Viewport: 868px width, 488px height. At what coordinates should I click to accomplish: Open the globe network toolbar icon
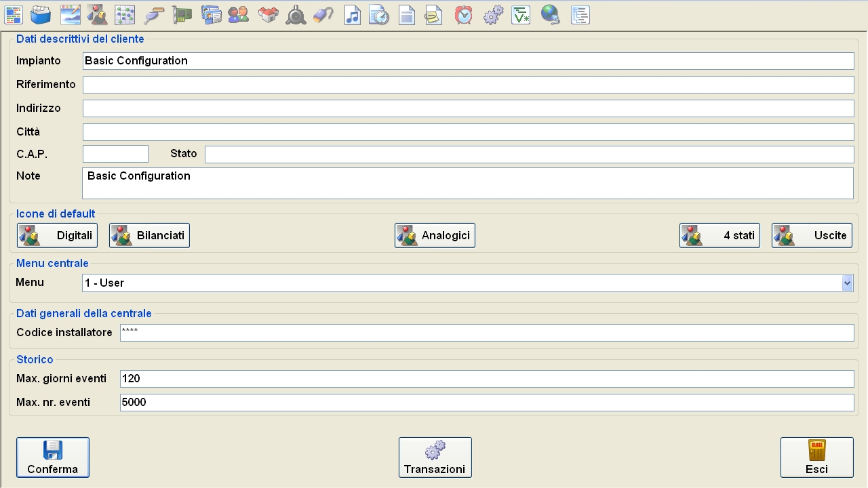click(550, 14)
